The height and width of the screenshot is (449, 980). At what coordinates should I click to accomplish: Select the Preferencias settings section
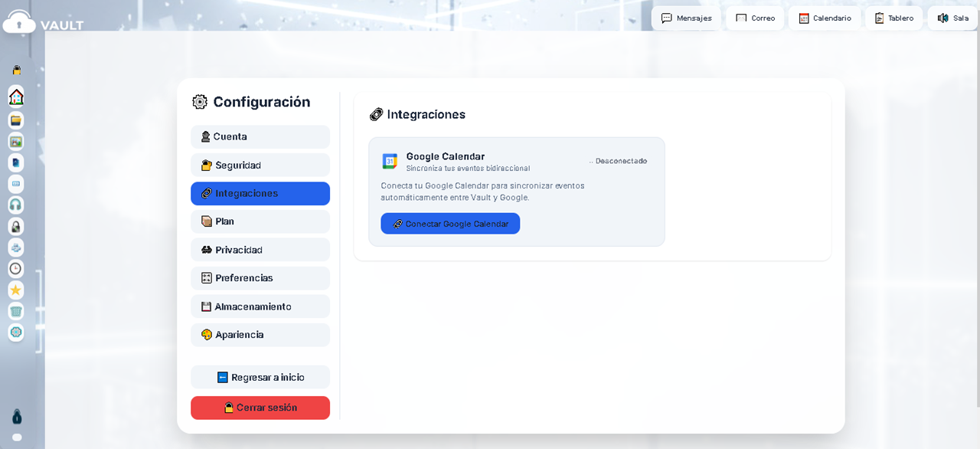260,278
